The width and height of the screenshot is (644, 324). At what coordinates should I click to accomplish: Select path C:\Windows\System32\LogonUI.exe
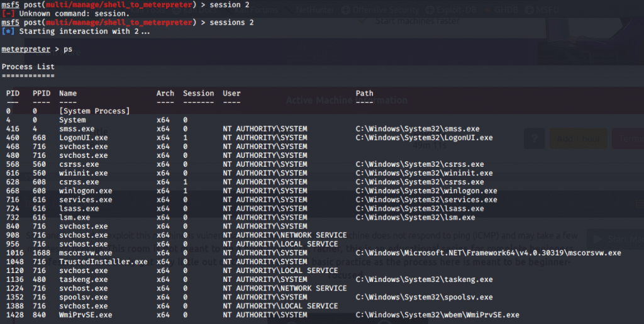click(x=424, y=138)
